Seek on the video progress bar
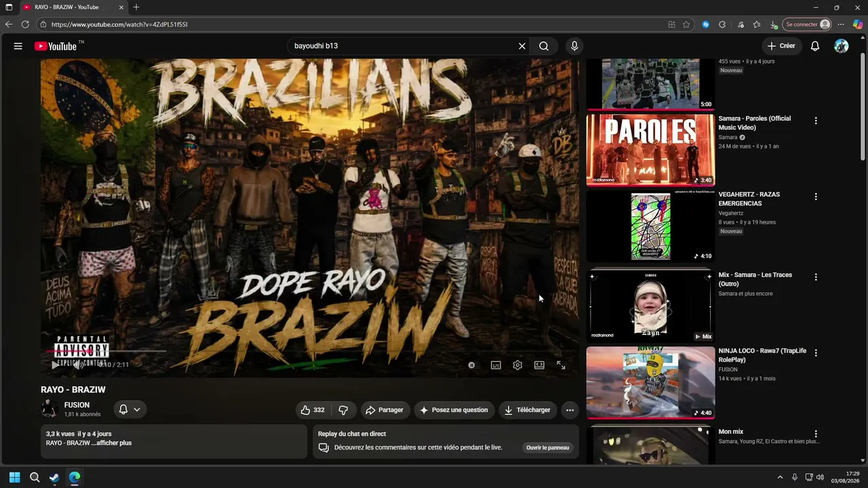 click(x=310, y=351)
